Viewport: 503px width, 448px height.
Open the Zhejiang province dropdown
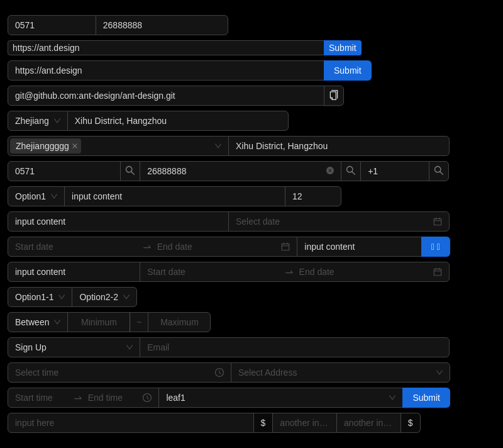[x=38, y=121]
